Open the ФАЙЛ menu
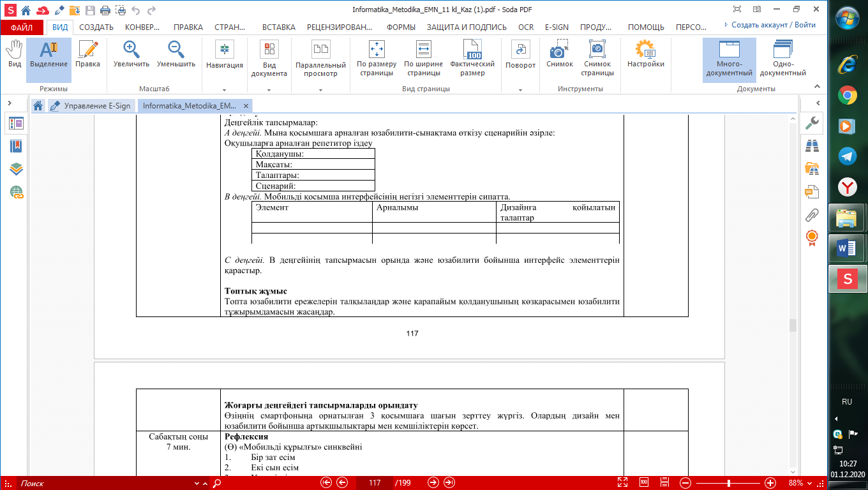 (x=22, y=27)
